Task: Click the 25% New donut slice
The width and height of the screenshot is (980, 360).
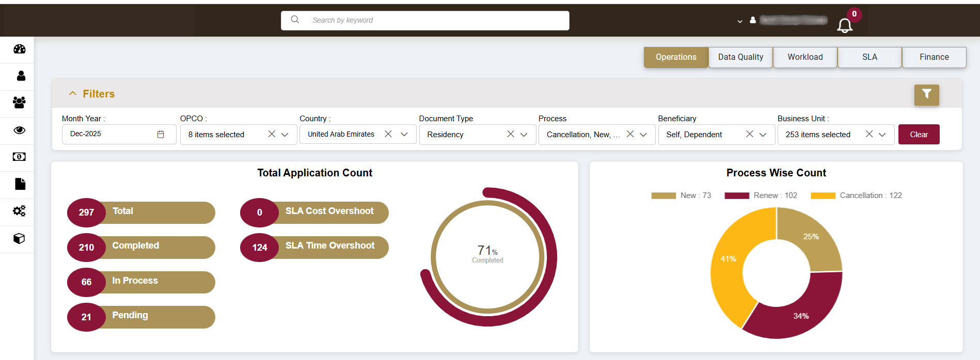Action: tap(811, 237)
